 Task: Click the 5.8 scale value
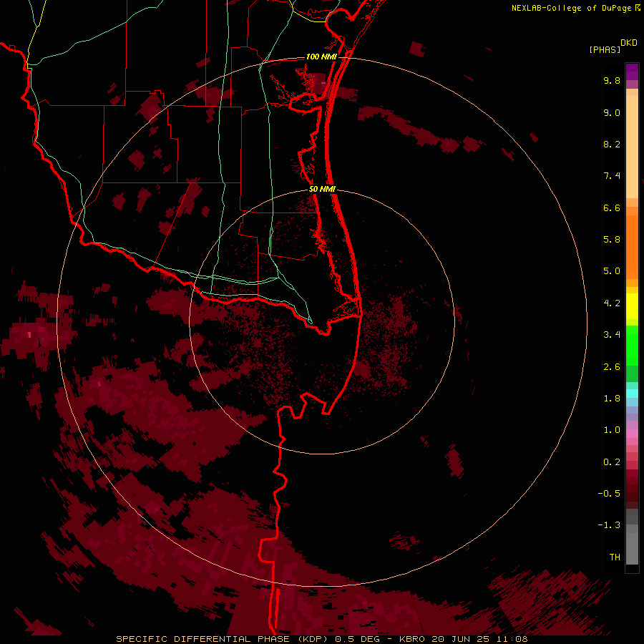point(612,240)
